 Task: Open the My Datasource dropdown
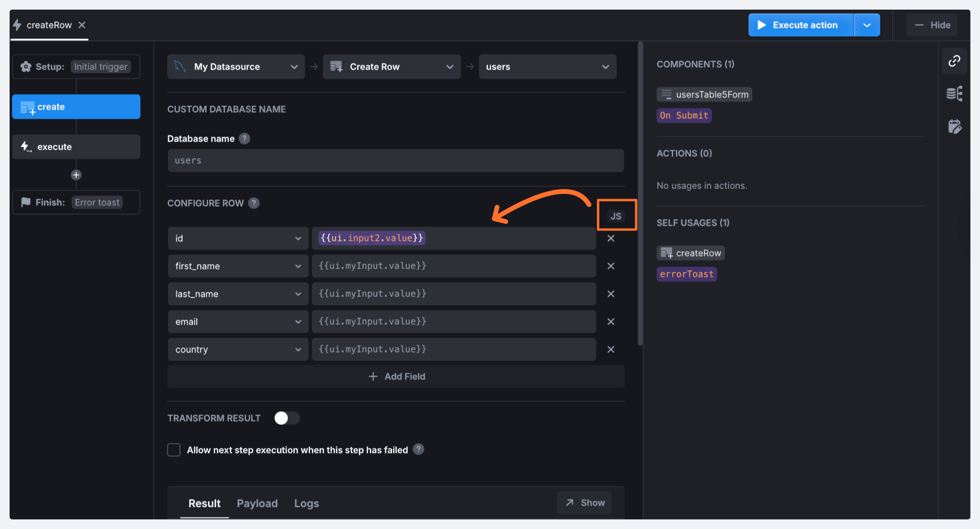(236, 66)
